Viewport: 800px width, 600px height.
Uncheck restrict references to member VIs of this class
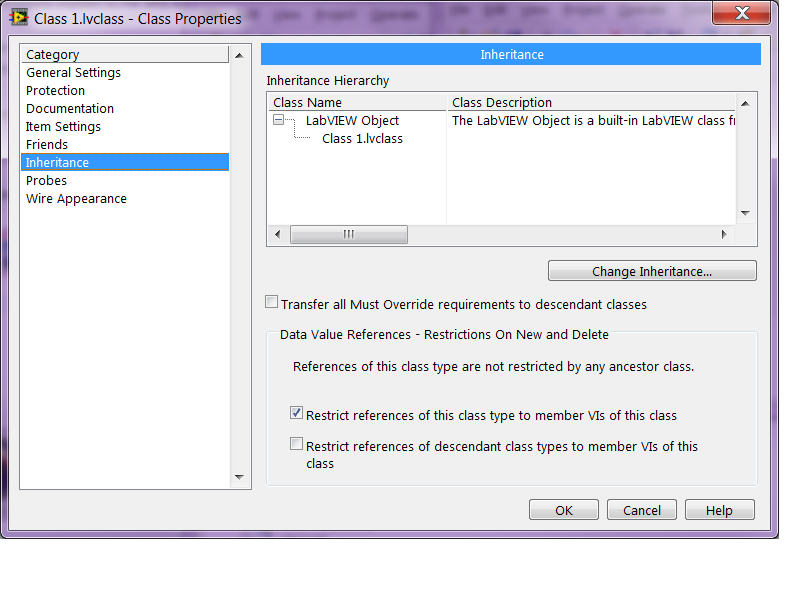click(x=296, y=413)
